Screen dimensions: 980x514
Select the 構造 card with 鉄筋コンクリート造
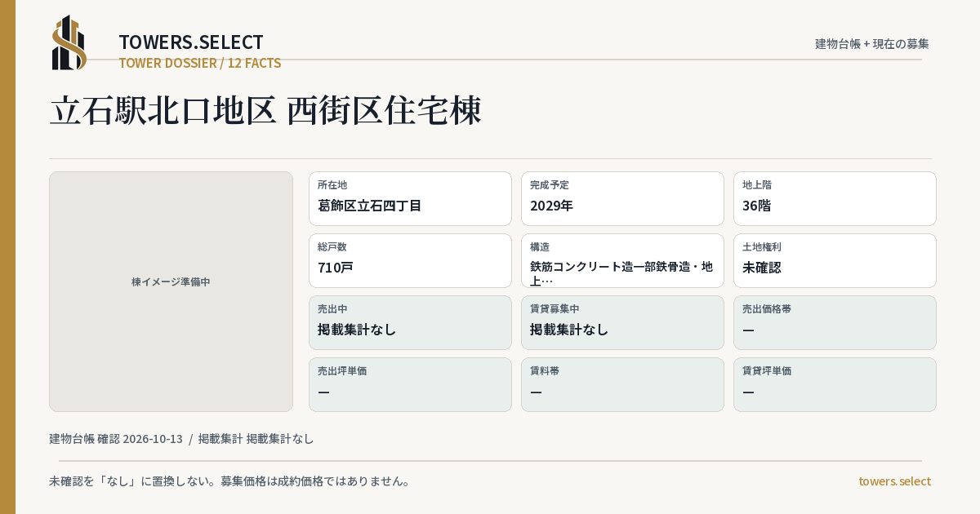[x=622, y=260]
